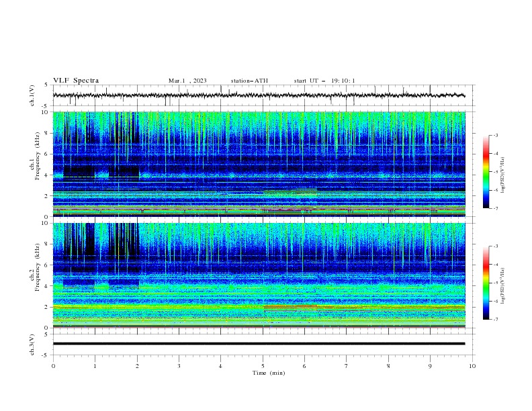
Task: Click the ch.1 spectrogram color bar
Action: pyautogui.click(x=486, y=172)
